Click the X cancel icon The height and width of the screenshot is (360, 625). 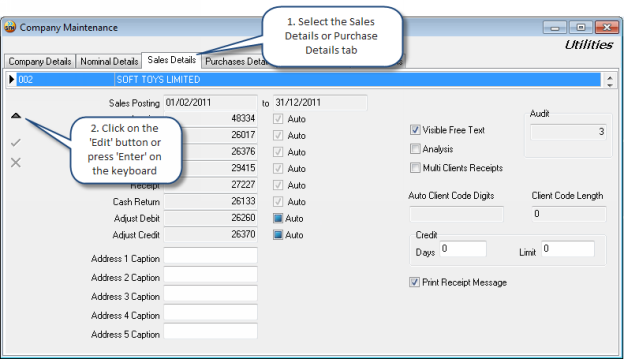(x=16, y=162)
